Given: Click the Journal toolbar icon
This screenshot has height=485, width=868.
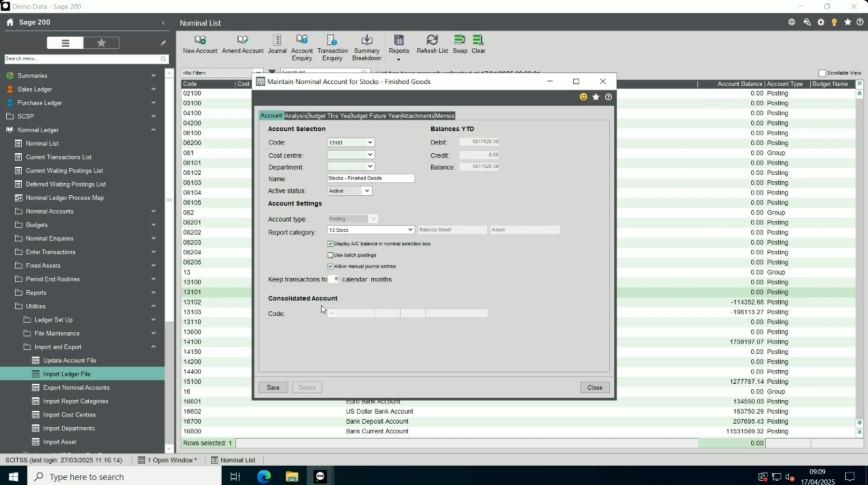Looking at the screenshot, I should click(x=277, y=44).
